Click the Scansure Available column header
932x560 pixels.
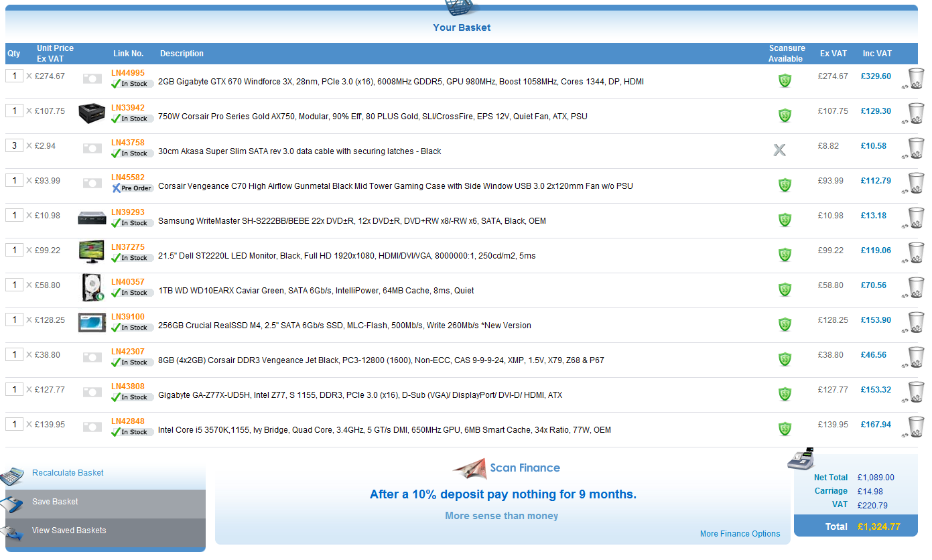(787, 54)
